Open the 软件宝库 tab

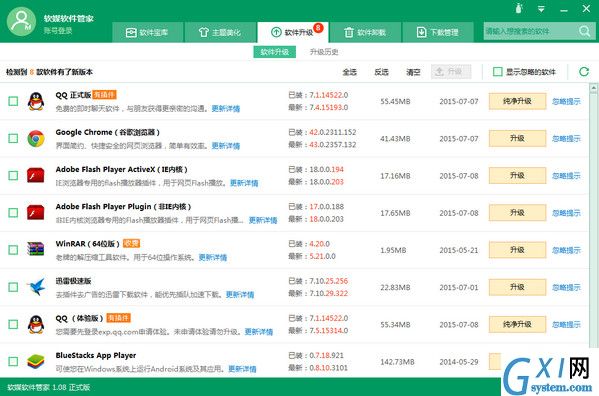coord(148,32)
